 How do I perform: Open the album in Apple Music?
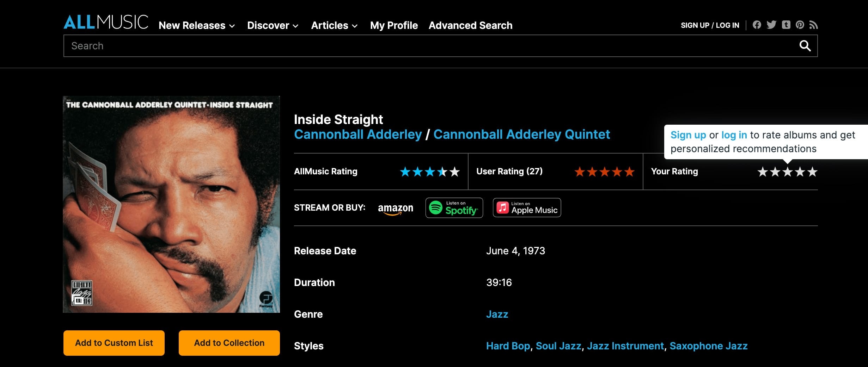[x=526, y=207]
